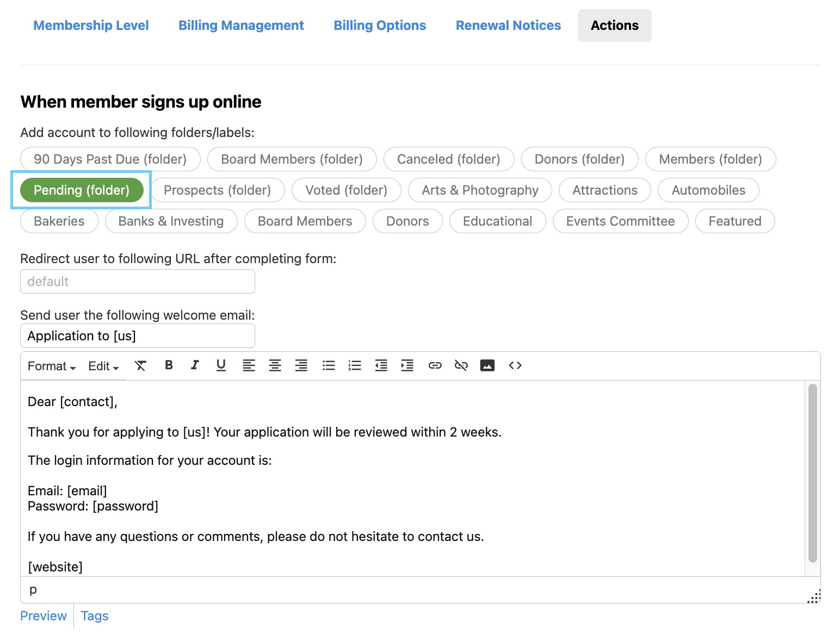Switch to the Billing Options tab

pos(380,26)
